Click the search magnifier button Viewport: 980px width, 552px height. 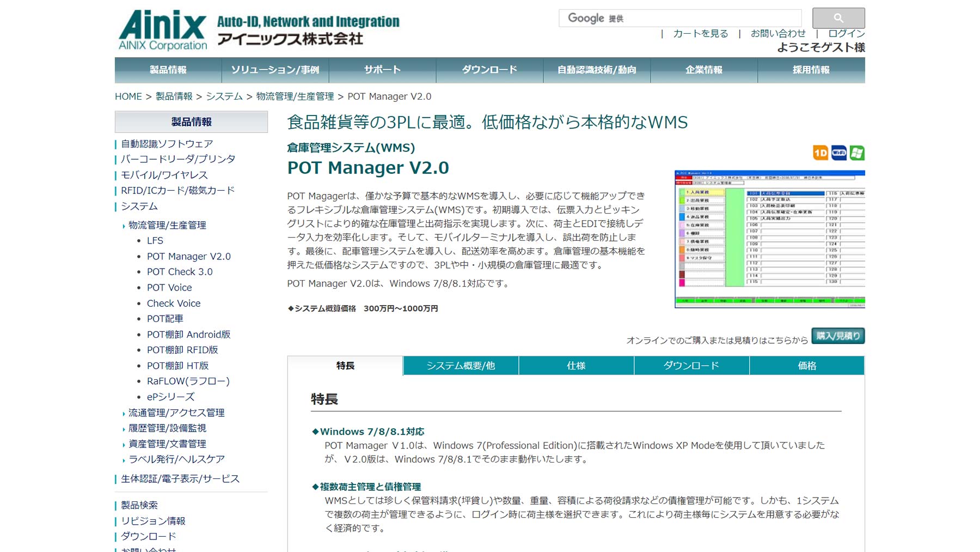tap(838, 18)
